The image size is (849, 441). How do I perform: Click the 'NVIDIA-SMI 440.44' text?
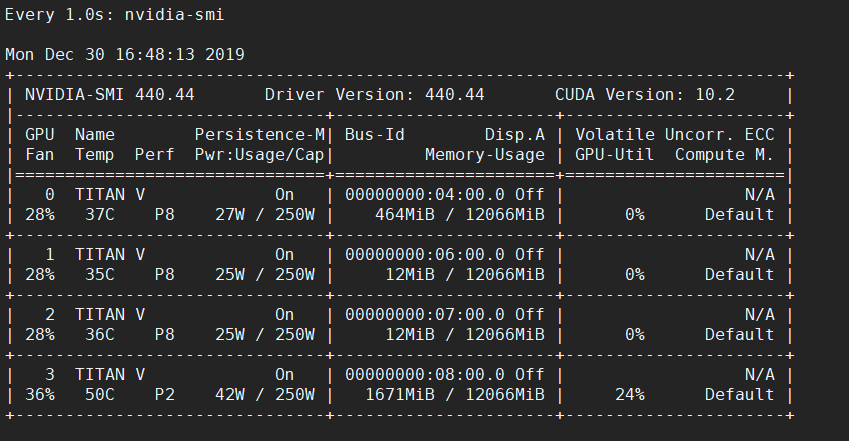(x=109, y=95)
